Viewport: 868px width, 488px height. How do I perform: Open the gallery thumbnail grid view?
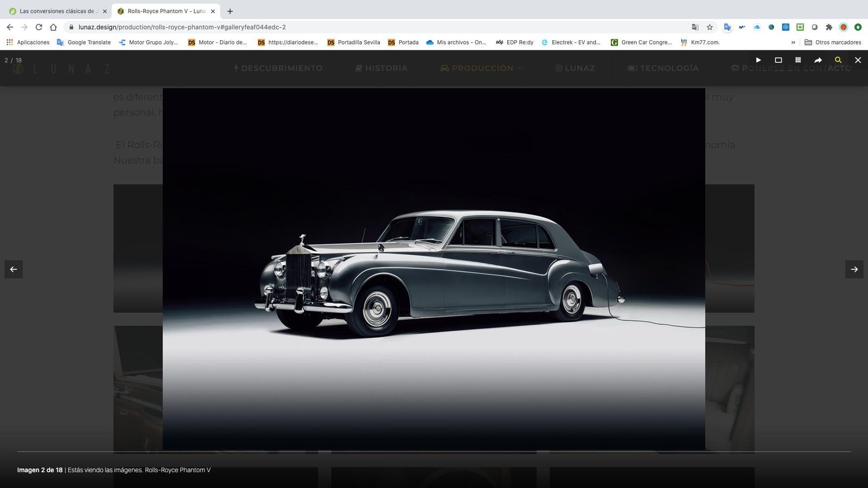click(798, 60)
